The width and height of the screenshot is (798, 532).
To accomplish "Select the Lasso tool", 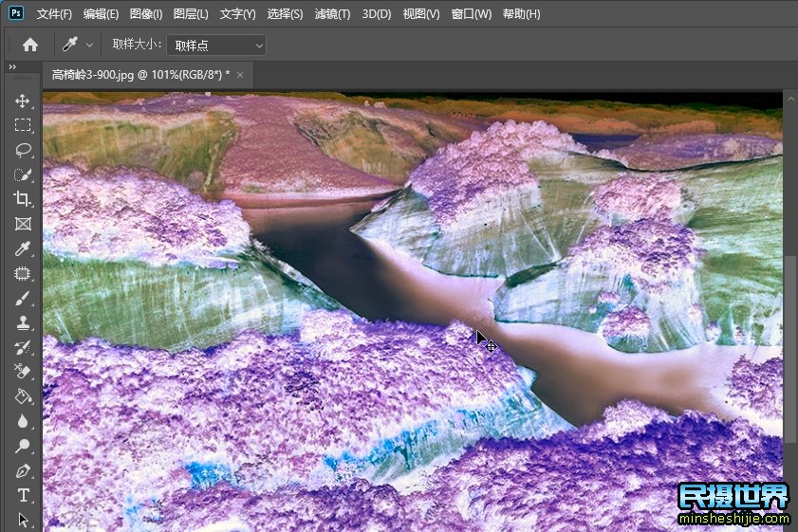I will click(x=23, y=150).
